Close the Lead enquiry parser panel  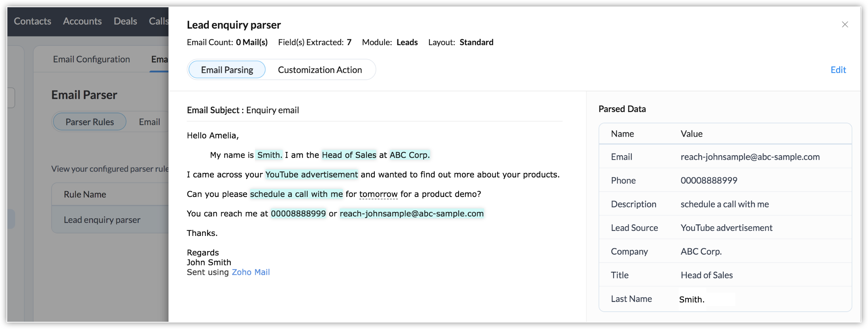pyautogui.click(x=845, y=25)
